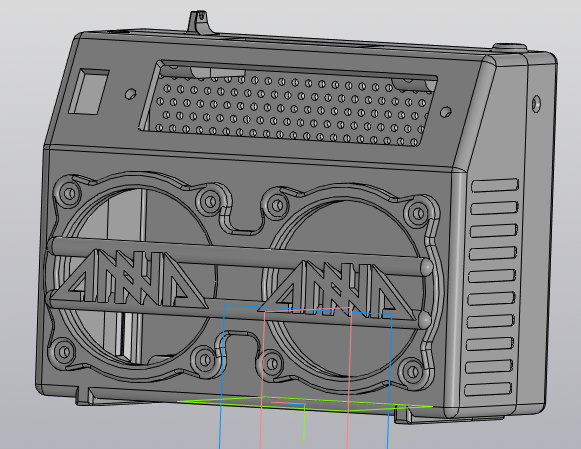
Task: Select the protruding tab on the top edge
Action: click(x=200, y=22)
